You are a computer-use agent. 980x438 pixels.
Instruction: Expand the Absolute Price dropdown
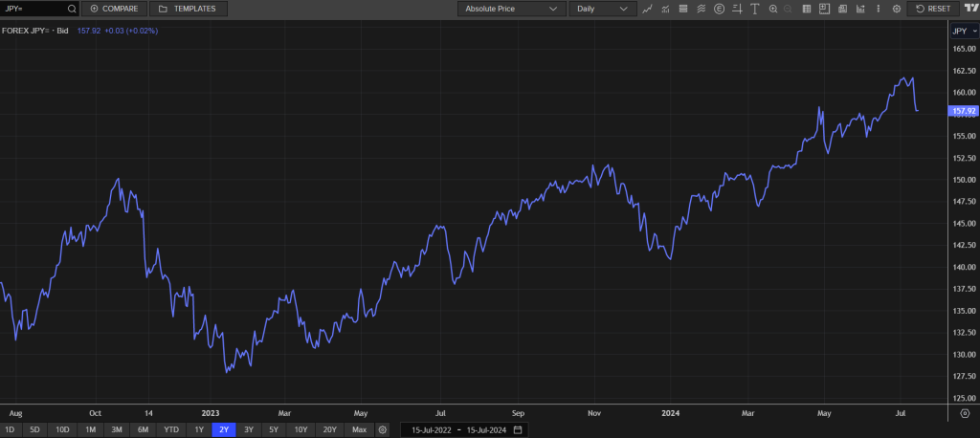(x=511, y=9)
